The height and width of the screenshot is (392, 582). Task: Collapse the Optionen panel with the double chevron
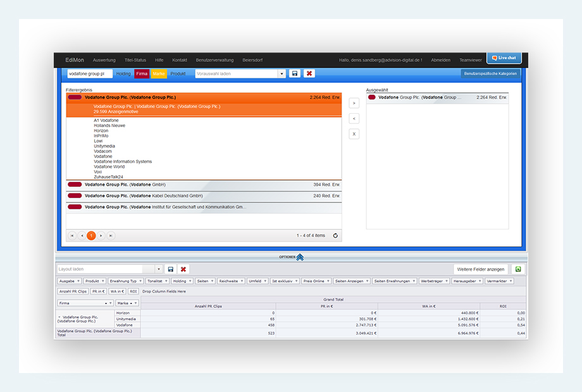[x=300, y=257]
